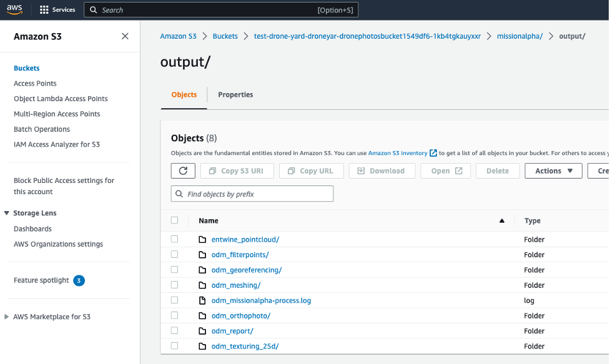This screenshot has width=610, height=364.
Task: Open the odm_report/ folder link
Action: 232,331
